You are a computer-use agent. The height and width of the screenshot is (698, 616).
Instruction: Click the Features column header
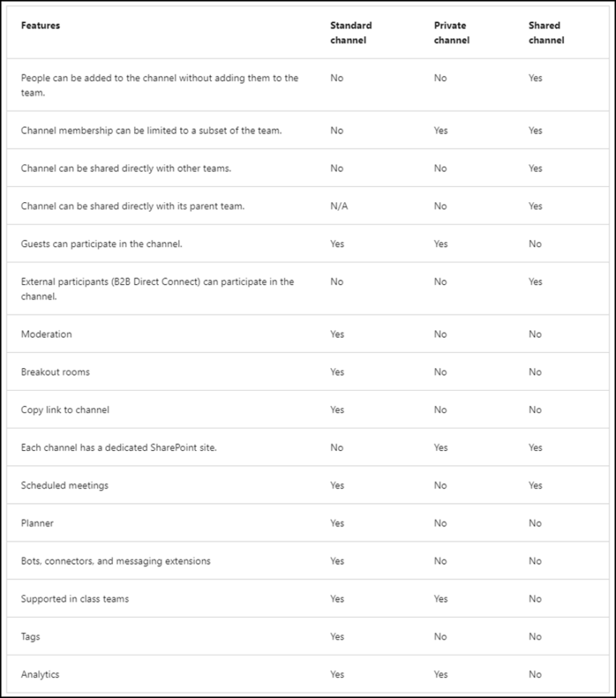coord(40,26)
